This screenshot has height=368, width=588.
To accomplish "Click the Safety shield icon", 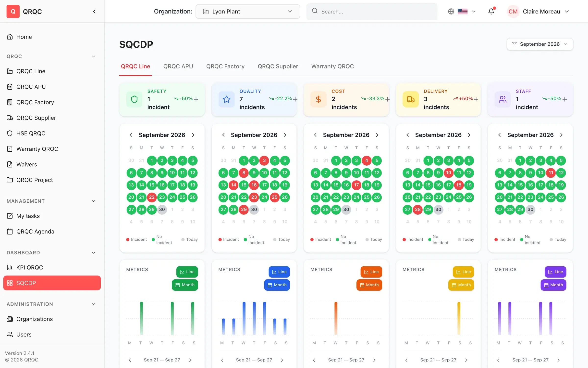I will tap(134, 99).
